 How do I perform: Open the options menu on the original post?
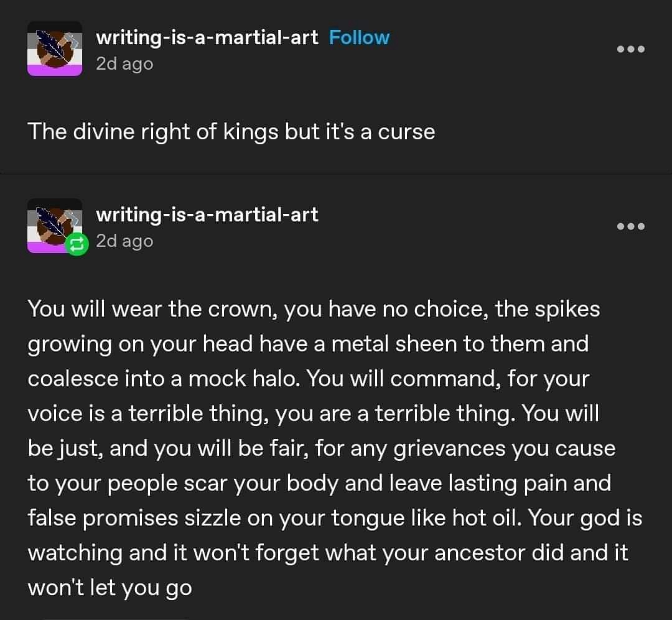[x=630, y=49]
